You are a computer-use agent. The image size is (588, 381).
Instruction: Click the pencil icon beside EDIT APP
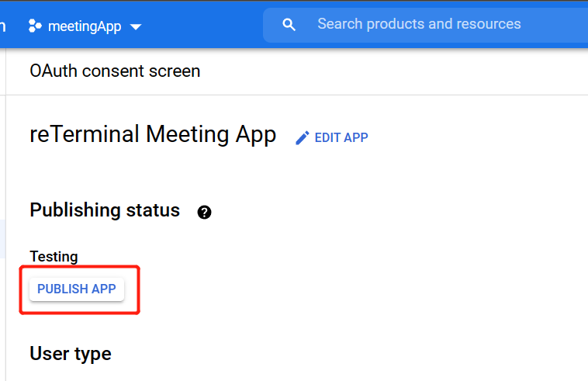303,138
